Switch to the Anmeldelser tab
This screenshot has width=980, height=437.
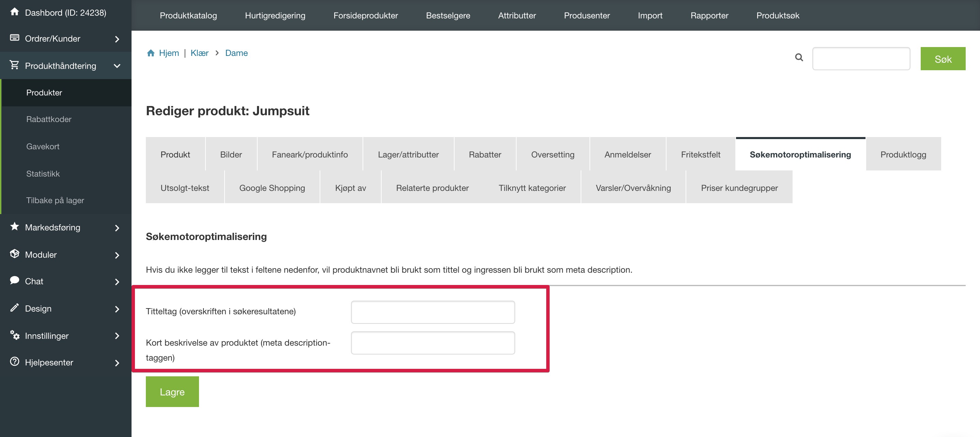pyautogui.click(x=628, y=154)
